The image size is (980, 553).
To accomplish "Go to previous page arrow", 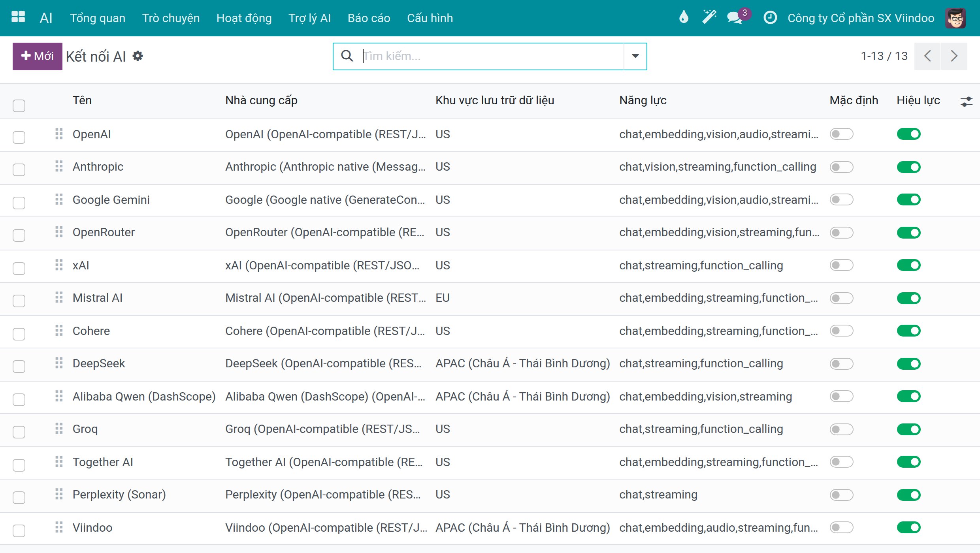I will pyautogui.click(x=927, y=56).
